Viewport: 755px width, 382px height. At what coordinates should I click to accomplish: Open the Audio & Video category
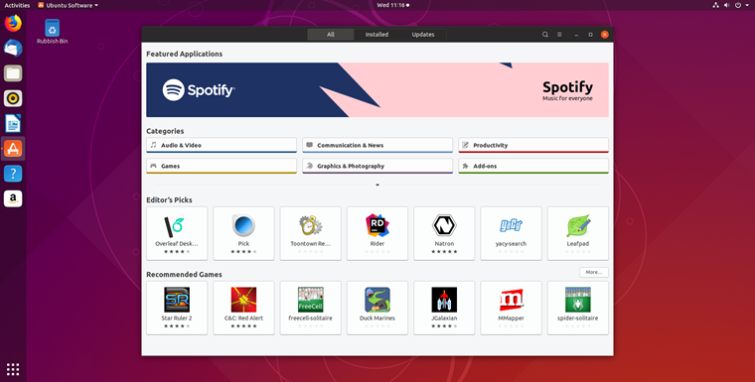click(x=221, y=145)
